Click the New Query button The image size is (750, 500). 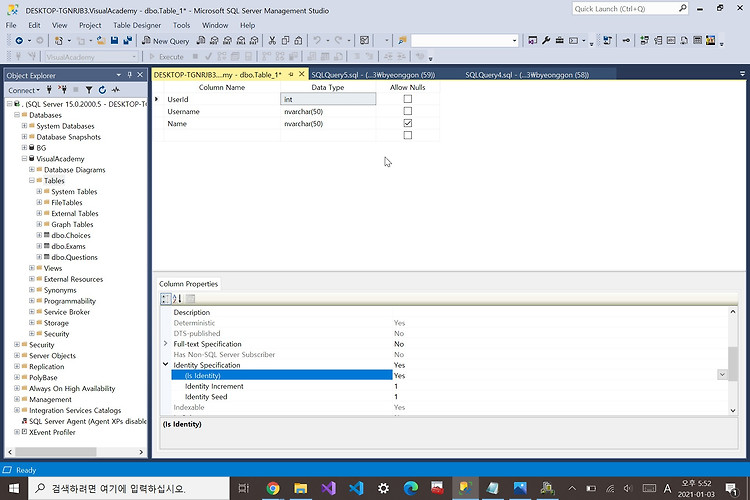click(165, 41)
